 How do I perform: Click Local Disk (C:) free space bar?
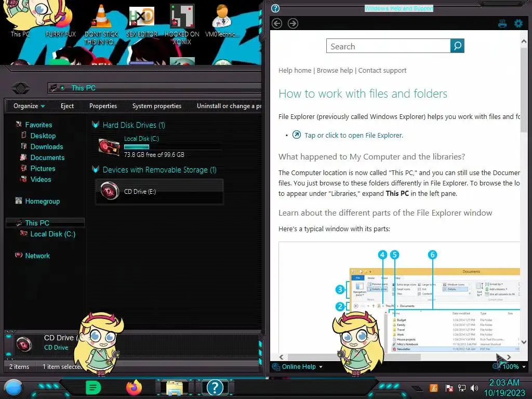(x=137, y=147)
